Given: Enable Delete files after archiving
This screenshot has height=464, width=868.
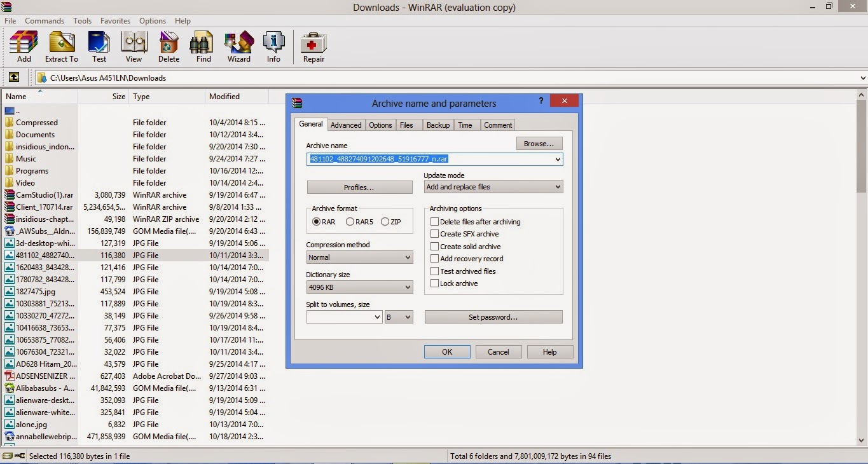Looking at the screenshot, I should tap(435, 222).
